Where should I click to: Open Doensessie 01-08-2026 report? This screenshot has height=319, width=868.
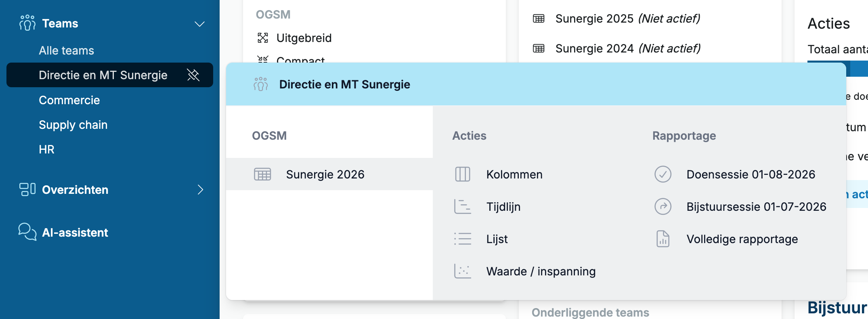pyautogui.click(x=751, y=174)
